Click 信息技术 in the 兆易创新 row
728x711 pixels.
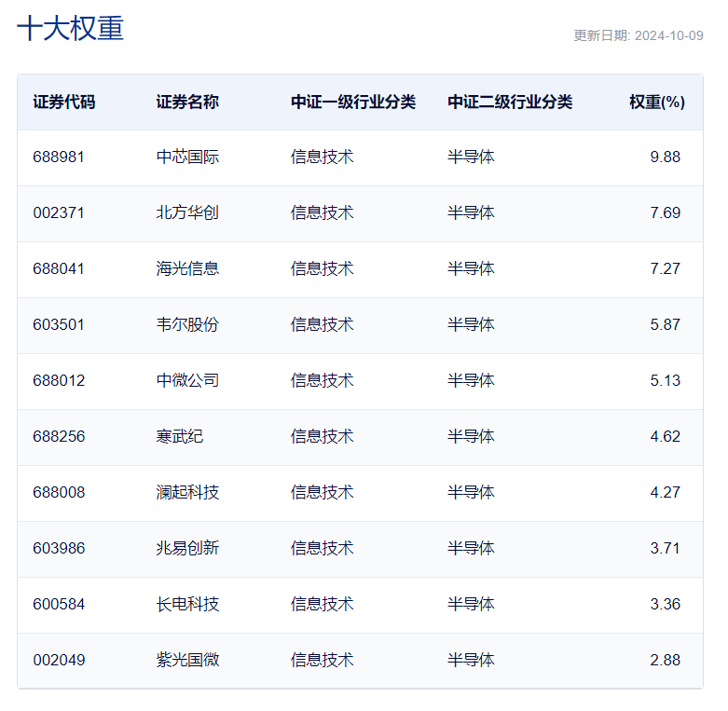pyautogui.click(x=323, y=548)
